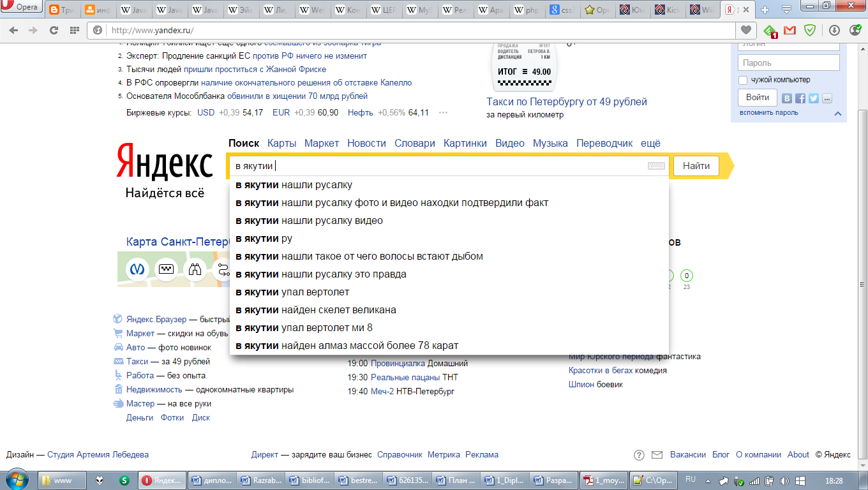Image resolution: width=868 pixels, height=490 pixels.
Task: Open the tab list menu icon
Action: (787, 10)
